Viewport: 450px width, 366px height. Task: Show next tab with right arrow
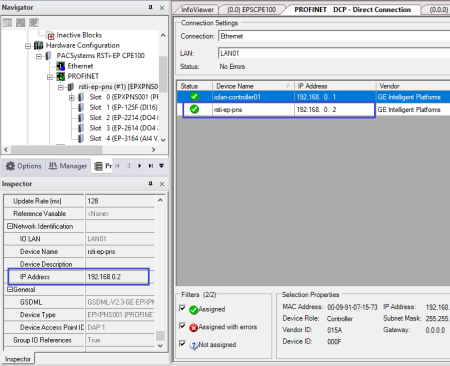click(x=140, y=166)
